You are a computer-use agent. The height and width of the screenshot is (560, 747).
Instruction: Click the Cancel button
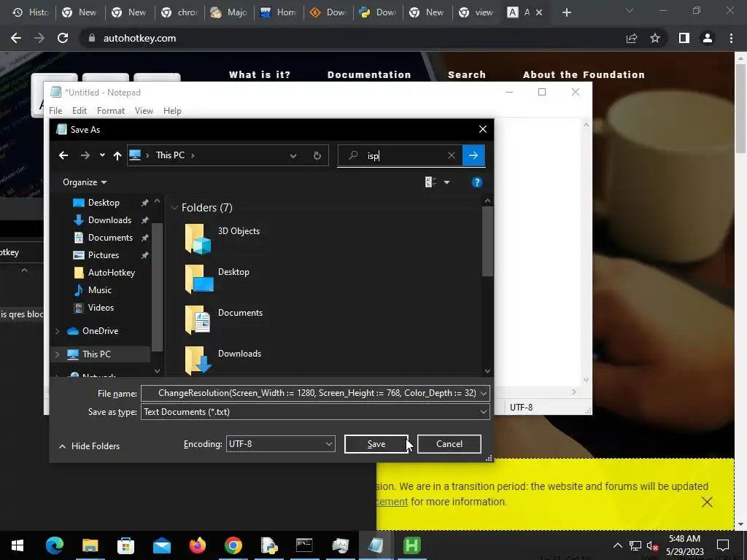(449, 444)
